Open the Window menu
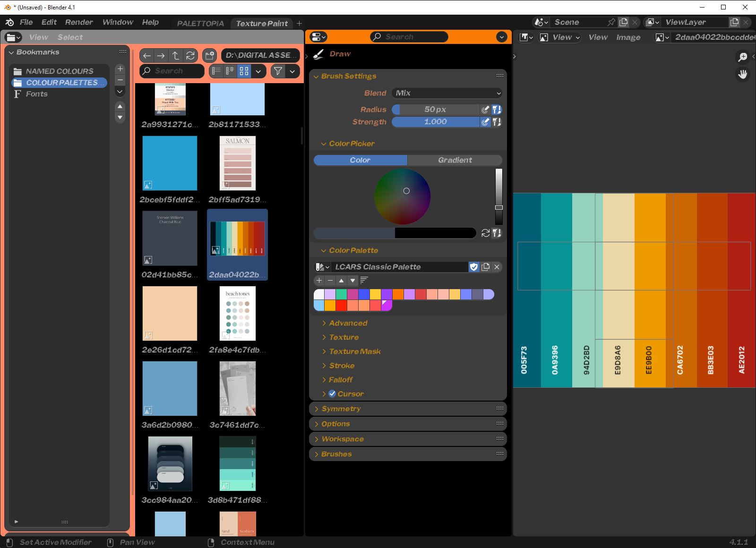Screen dimensions: 756x548 click(118, 22)
